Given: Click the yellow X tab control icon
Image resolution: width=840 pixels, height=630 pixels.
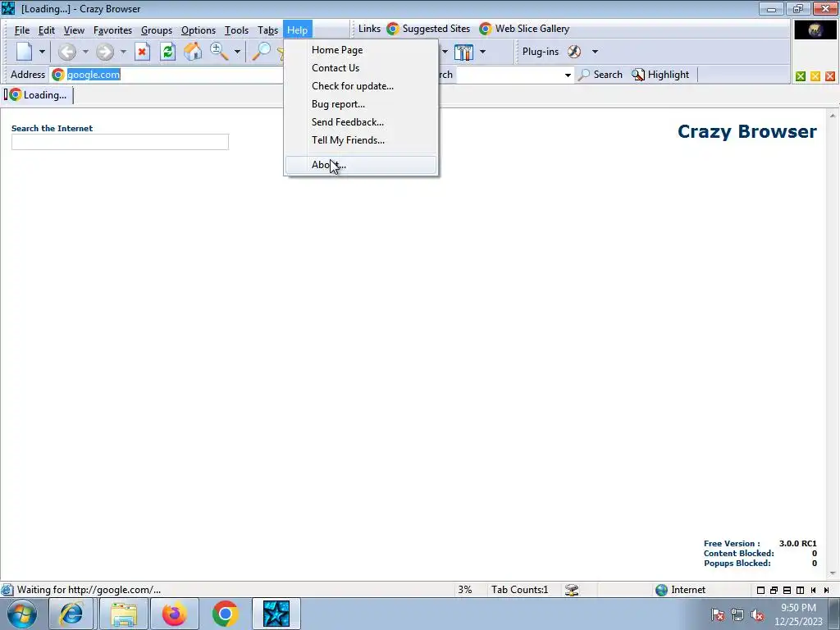Looking at the screenshot, I should pyautogui.click(x=815, y=76).
